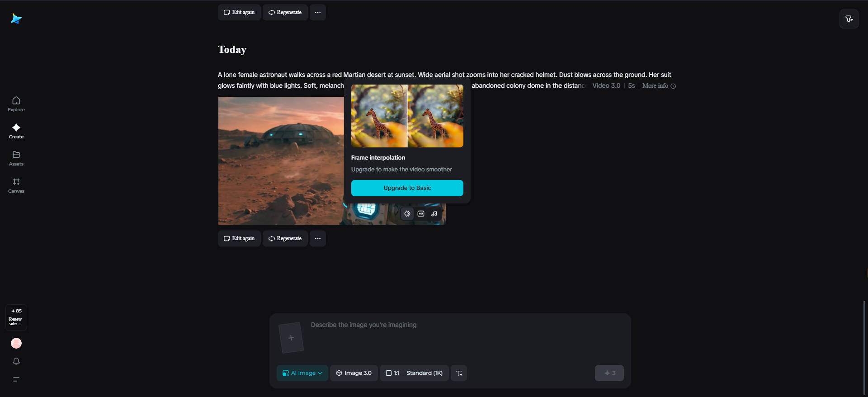
Task: Open the sidebar menu lines icon
Action: click(16, 379)
